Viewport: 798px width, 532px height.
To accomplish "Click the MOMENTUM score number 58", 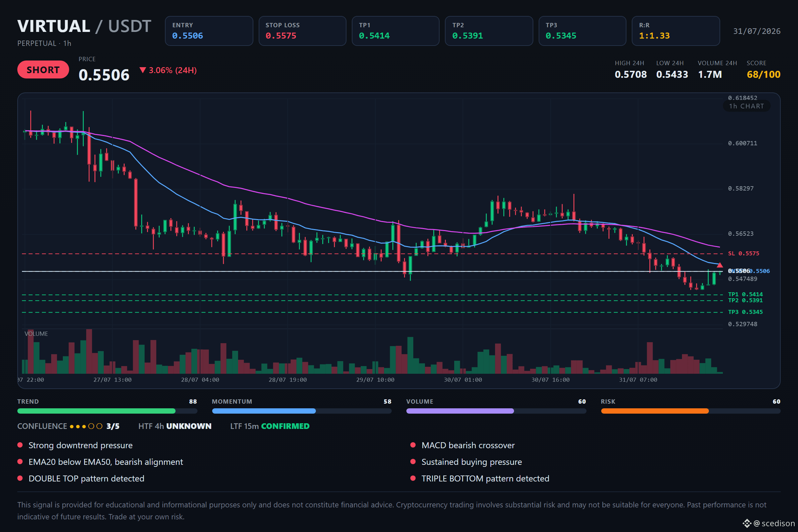I will (387, 402).
